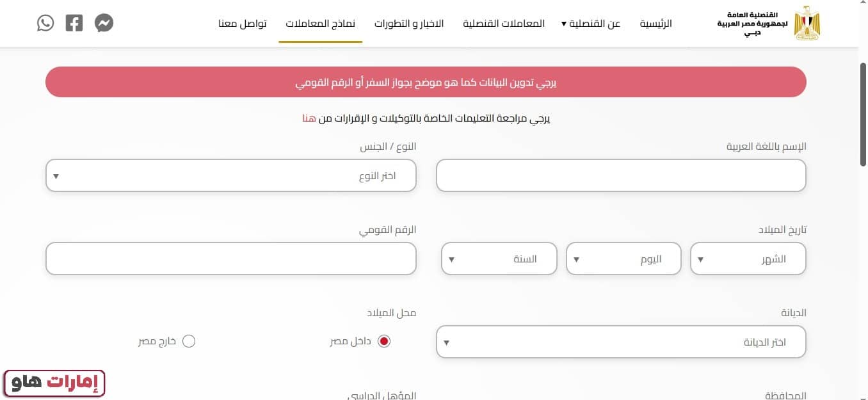The width and height of the screenshot is (868, 400).
Task: Expand the عن القنصلية navigation dropdown
Action: click(590, 23)
